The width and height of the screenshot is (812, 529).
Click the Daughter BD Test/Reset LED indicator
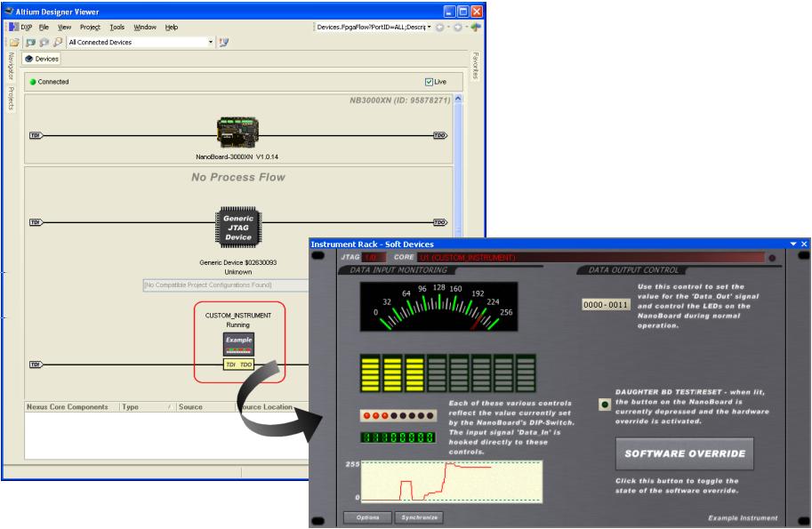tap(605, 405)
